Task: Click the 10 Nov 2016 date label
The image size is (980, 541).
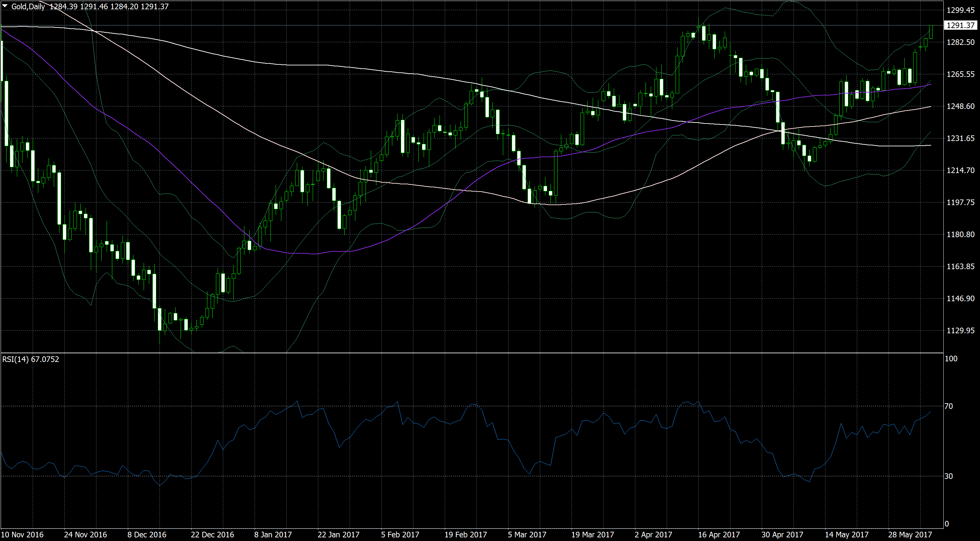Action: coord(22,534)
